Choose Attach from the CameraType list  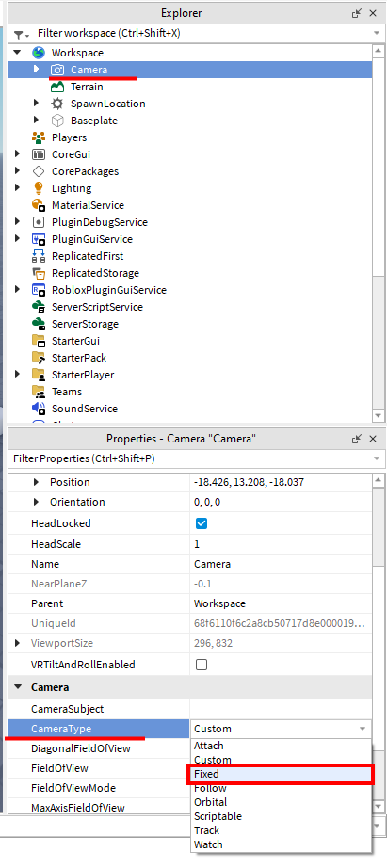click(x=281, y=746)
